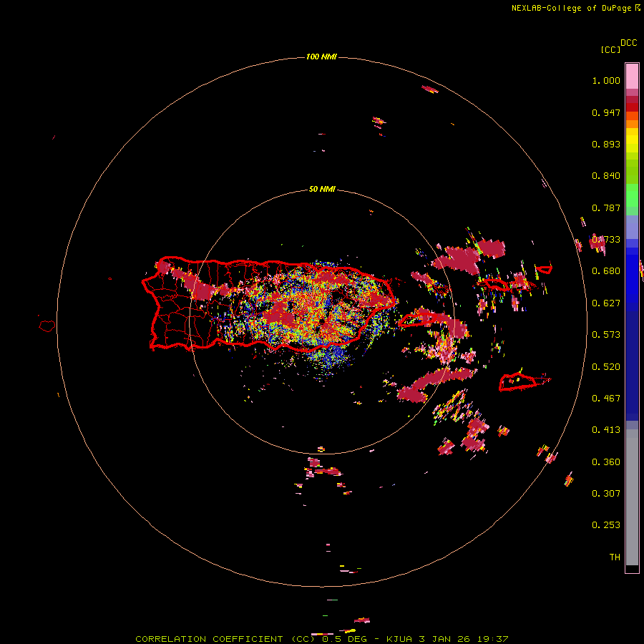The image size is (644, 644).
Task: Click the 0.840 scale value
Action: pos(606,176)
